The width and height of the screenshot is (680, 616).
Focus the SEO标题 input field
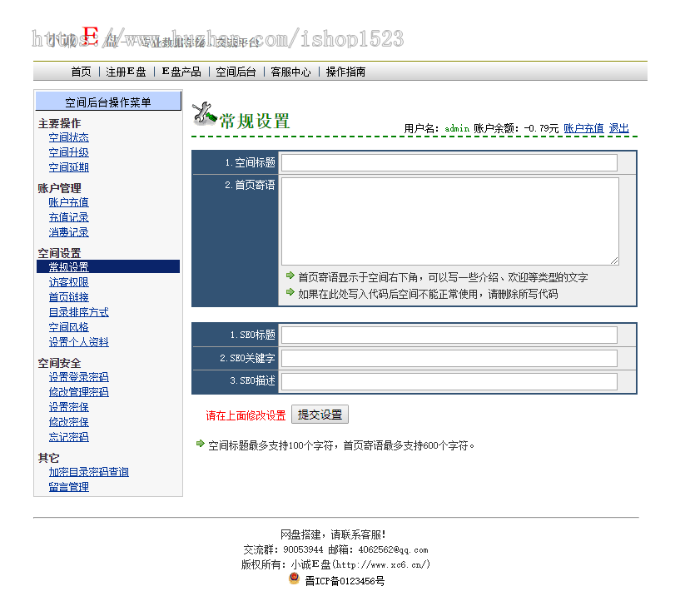click(449, 335)
